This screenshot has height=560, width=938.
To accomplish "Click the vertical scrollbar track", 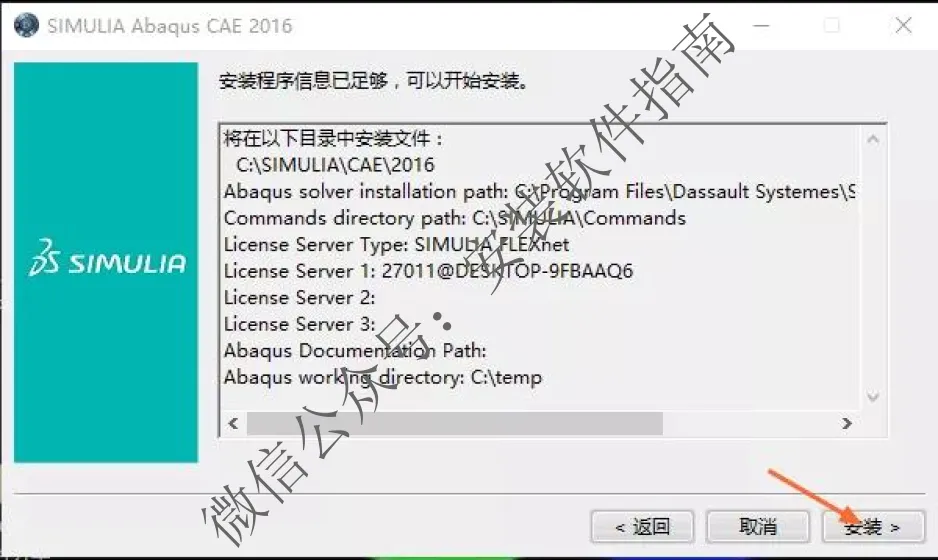I will (x=873, y=267).
